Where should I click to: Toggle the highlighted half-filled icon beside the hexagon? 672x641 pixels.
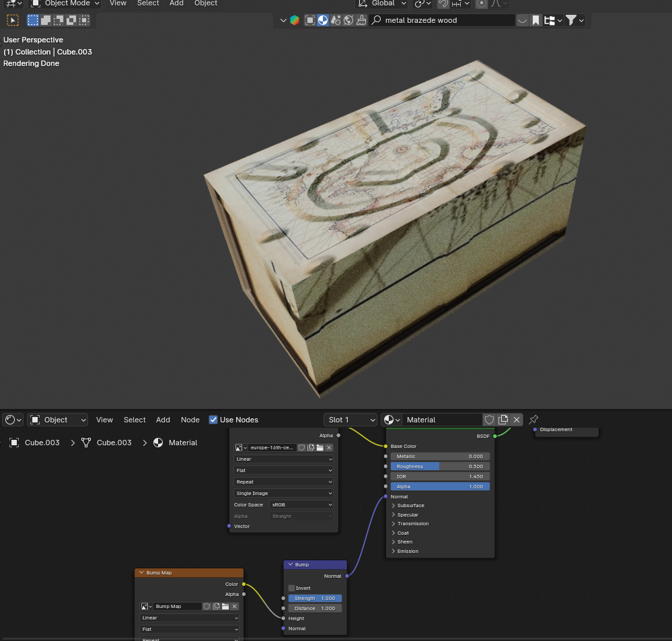pos(323,20)
